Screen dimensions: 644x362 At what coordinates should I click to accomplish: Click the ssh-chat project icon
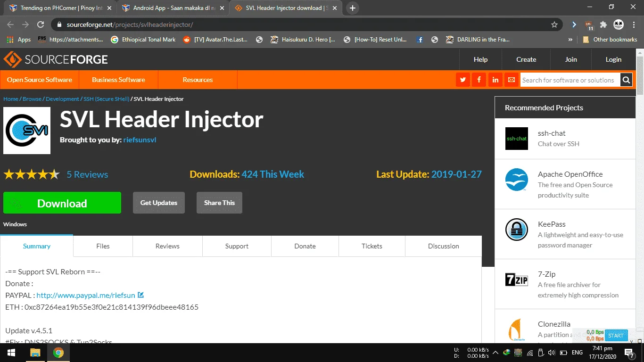pyautogui.click(x=517, y=139)
